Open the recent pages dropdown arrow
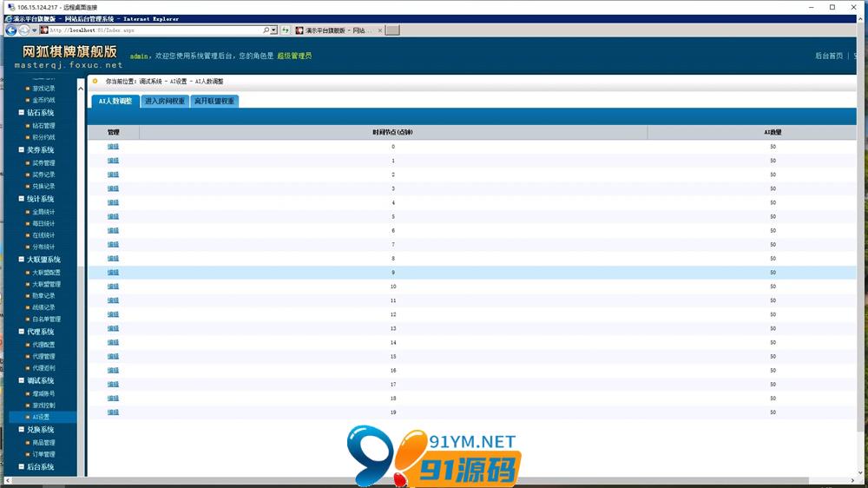Screen dimensions: 868x488 pos(35,30)
